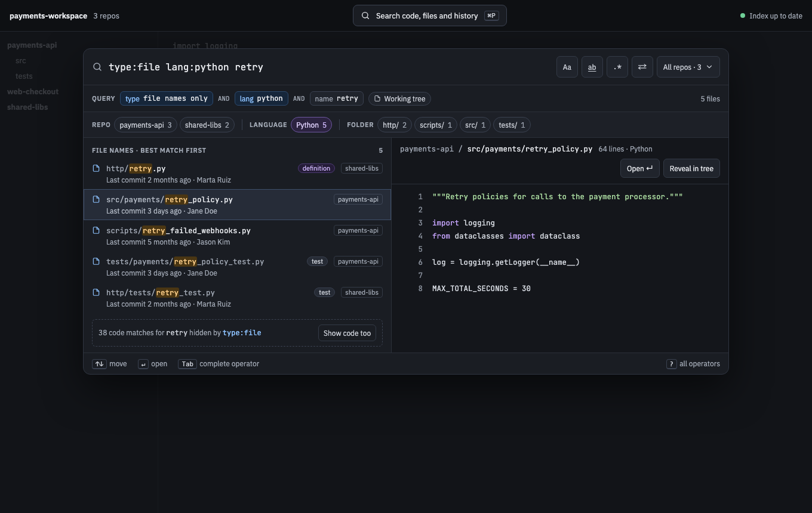Select the 'lang python' query chip
This screenshot has width=812, height=513.
pos(262,98)
